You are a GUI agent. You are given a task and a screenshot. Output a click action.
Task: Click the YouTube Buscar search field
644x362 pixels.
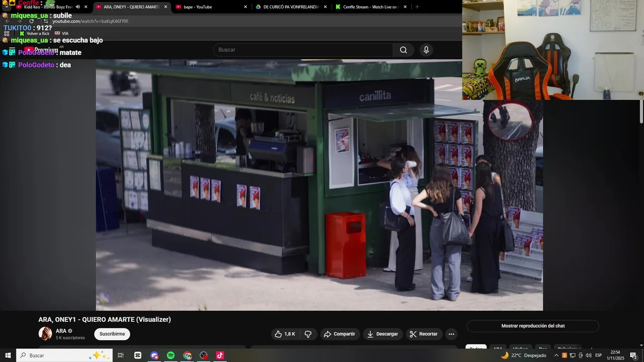point(303,50)
